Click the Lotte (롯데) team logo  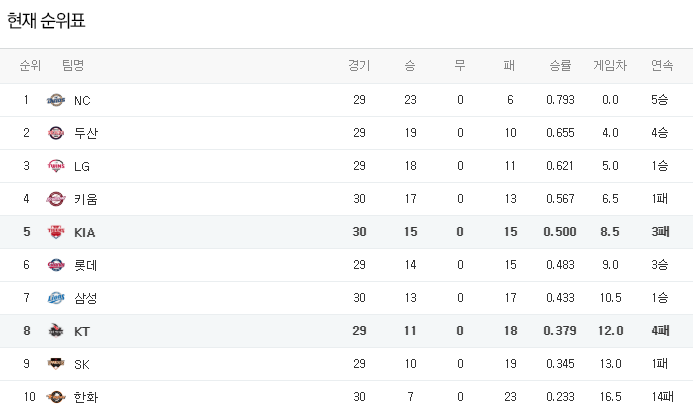tap(56, 265)
